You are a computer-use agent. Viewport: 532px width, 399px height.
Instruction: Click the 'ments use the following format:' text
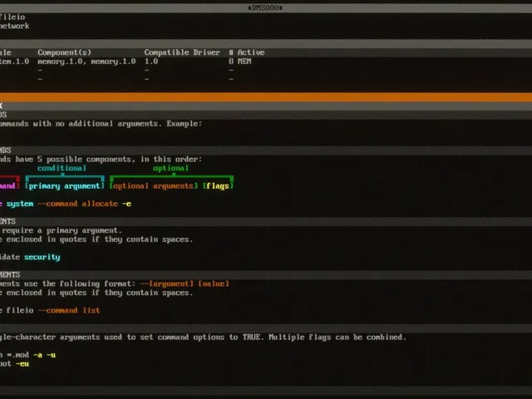click(x=68, y=283)
